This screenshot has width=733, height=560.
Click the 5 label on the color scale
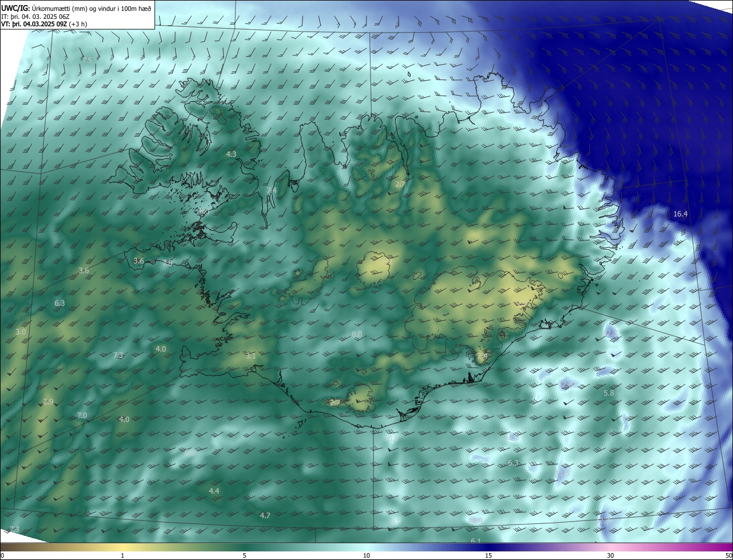pyautogui.click(x=245, y=556)
